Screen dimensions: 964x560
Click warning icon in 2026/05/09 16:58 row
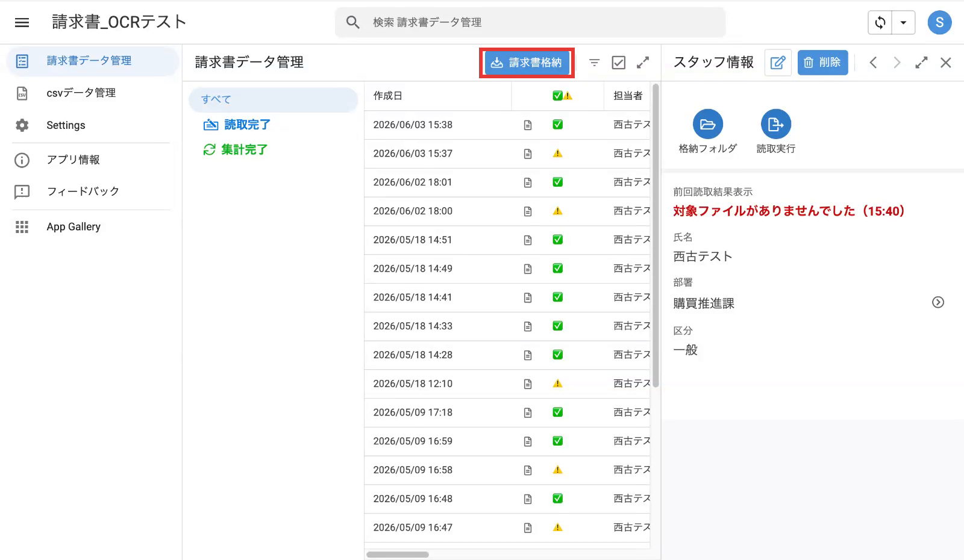coord(558,470)
